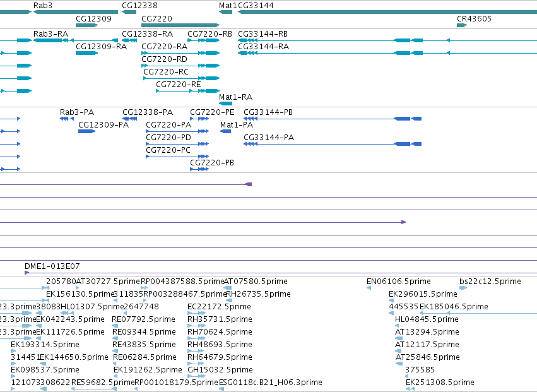The width and height of the screenshot is (537, 392).
Task: Click the CG12338 gene label
Action: click(x=139, y=6)
